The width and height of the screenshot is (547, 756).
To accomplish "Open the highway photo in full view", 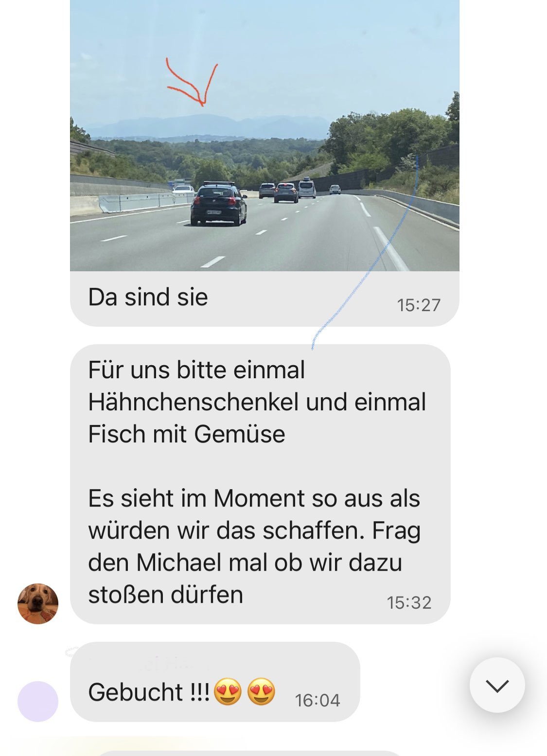I will pyautogui.click(x=265, y=136).
